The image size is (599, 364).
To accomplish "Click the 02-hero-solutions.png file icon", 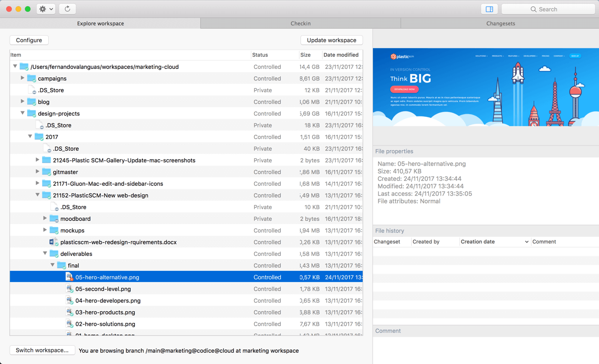I will pyautogui.click(x=69, y=324).
